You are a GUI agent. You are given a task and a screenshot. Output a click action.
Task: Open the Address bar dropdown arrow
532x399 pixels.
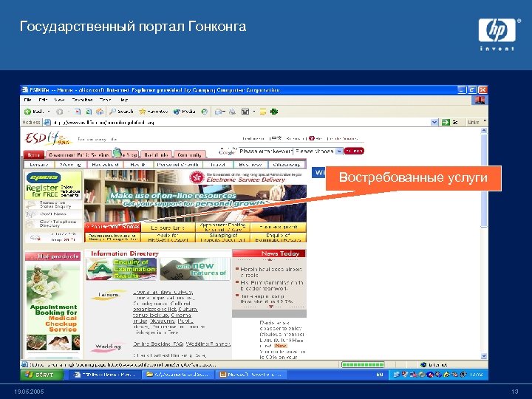click(x=434, y=122)
